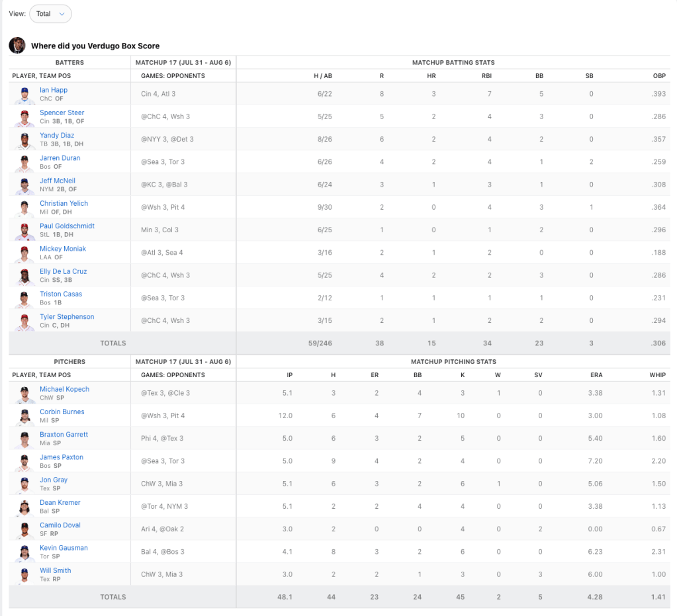The width and height of the screenshot is (677, 616).
Task: Click the batting OBP column header
Action: (x=658, y=76)
